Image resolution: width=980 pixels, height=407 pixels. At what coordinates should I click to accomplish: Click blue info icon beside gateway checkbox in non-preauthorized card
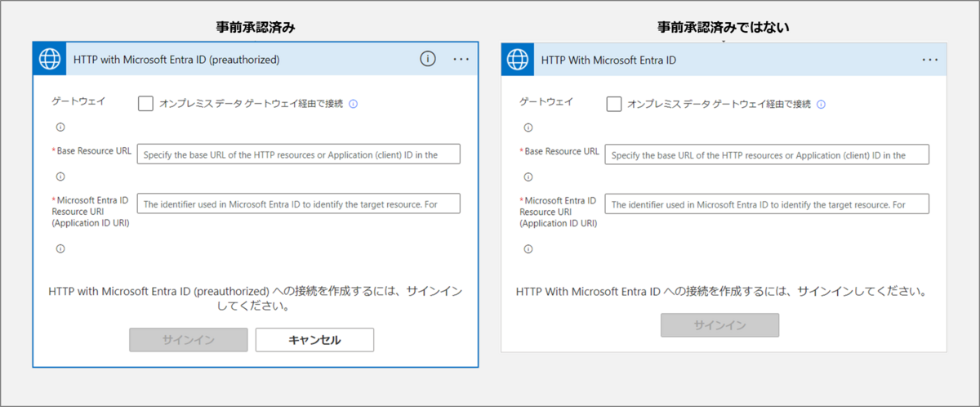pyautogui.click(x=822, y=104)
